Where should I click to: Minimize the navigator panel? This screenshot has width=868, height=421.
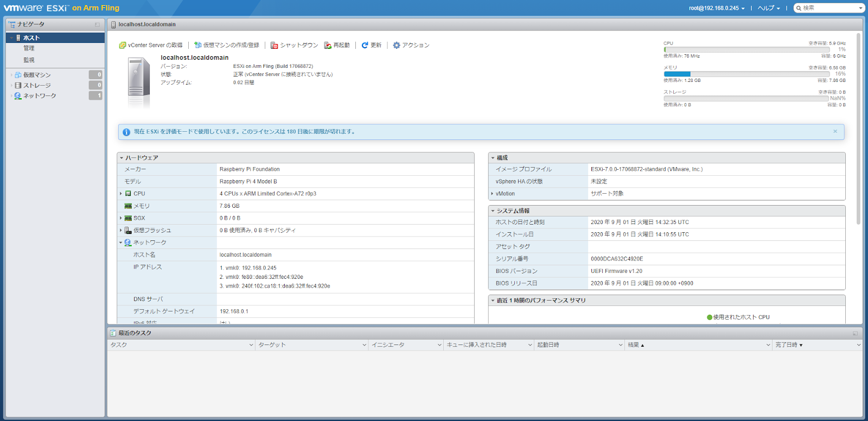(97, 25)
